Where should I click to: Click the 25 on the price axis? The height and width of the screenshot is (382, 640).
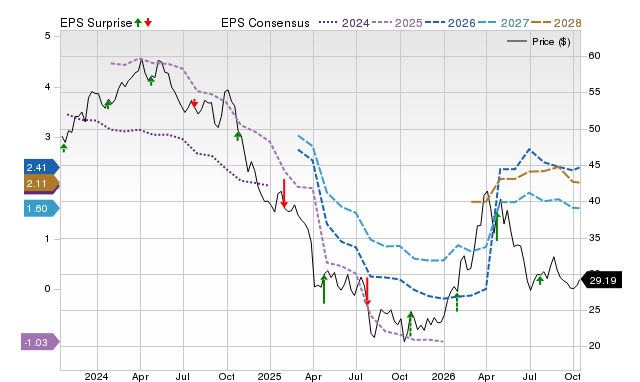point(594,310)
